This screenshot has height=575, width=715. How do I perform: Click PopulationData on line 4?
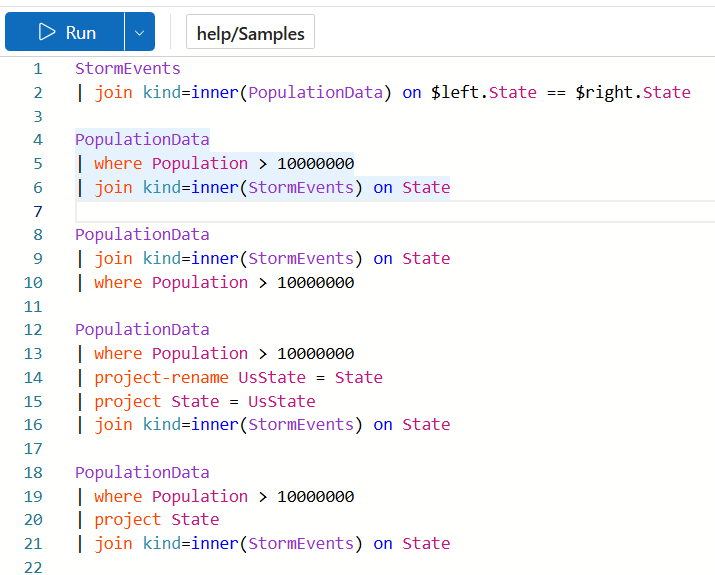coord(142,140)
